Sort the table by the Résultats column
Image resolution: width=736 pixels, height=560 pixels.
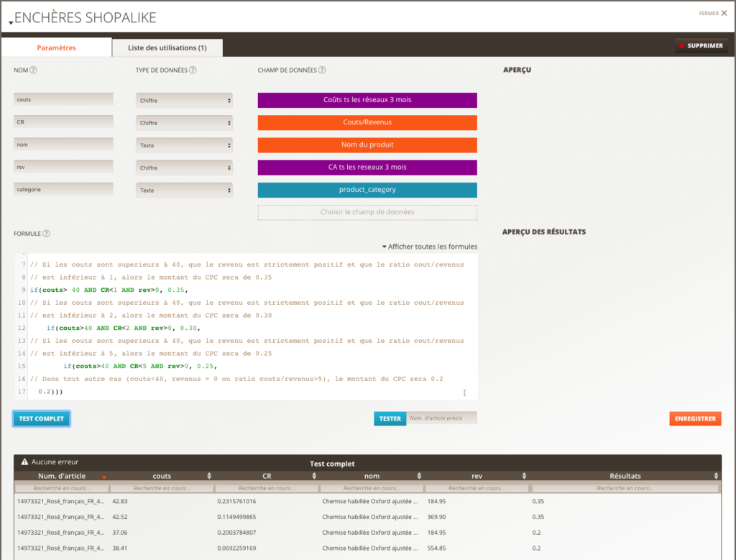[x=716, y=476]
